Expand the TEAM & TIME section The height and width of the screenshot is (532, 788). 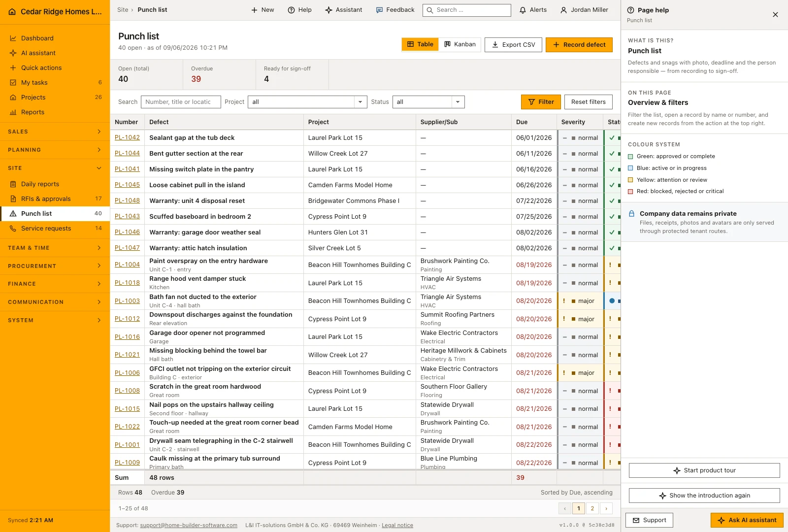[x=55, y=248]
